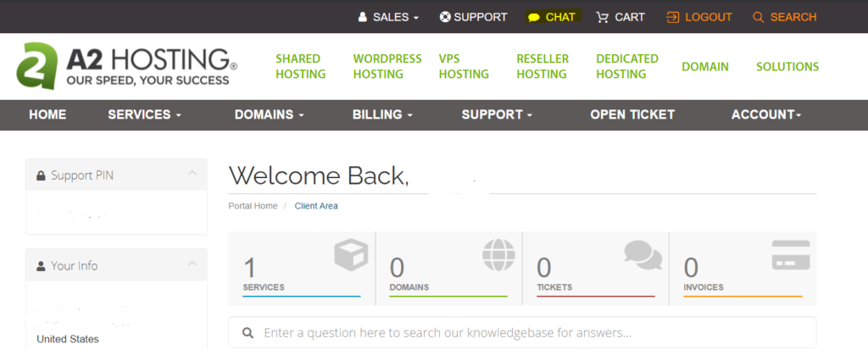Click the yellow Chat bubble icon

(x=534, y=18)
